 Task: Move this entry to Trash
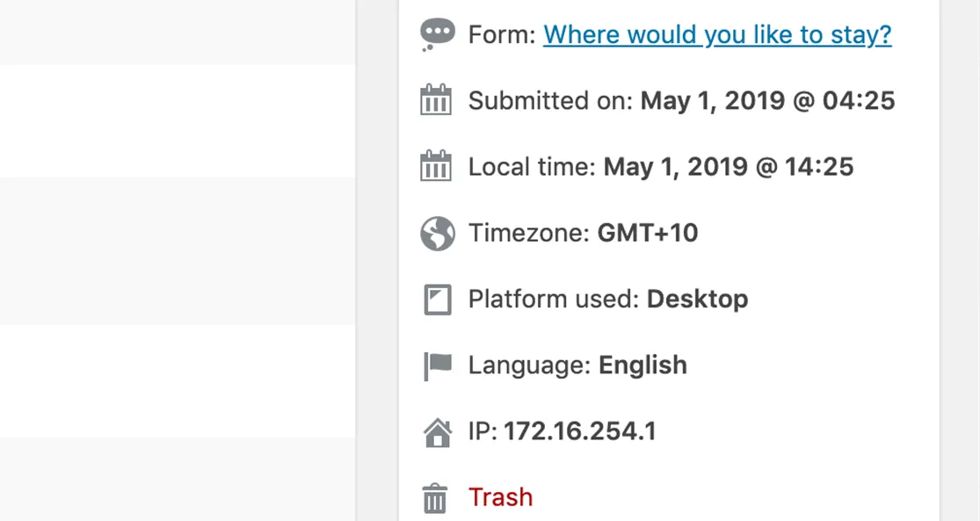pyautogui.click(x=500, y=497)
